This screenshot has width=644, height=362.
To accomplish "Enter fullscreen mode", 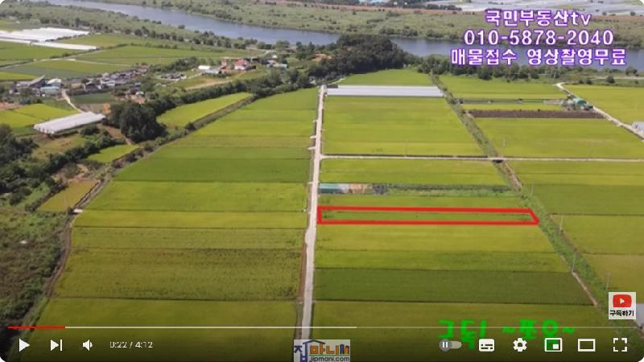I will (619, 345).
